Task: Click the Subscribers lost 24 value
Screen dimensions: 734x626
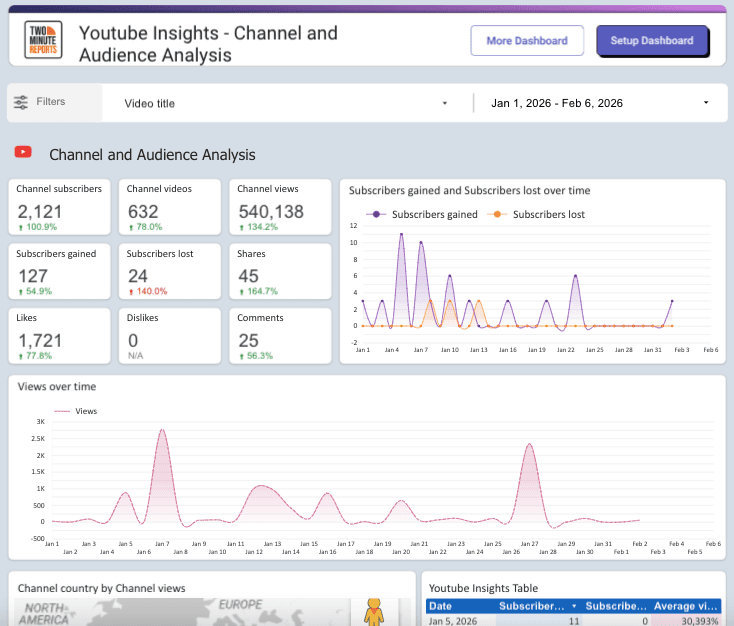Action: (138, 276)
